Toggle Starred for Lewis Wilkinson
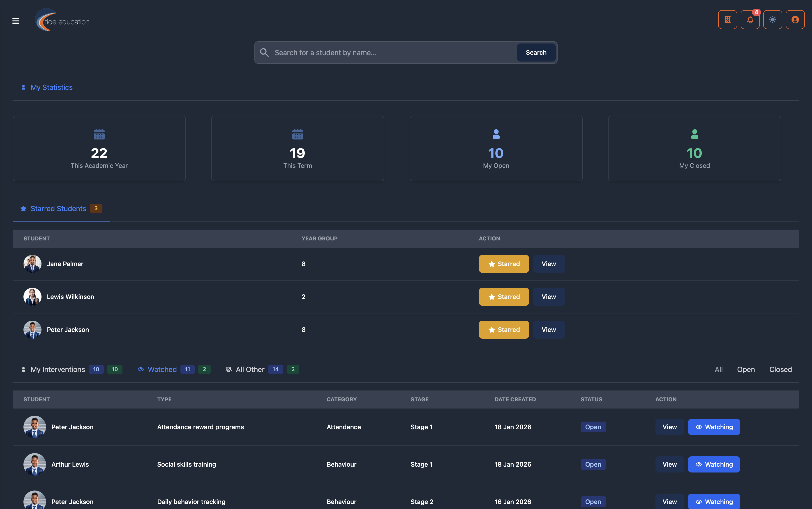 (x=504, y=297)
